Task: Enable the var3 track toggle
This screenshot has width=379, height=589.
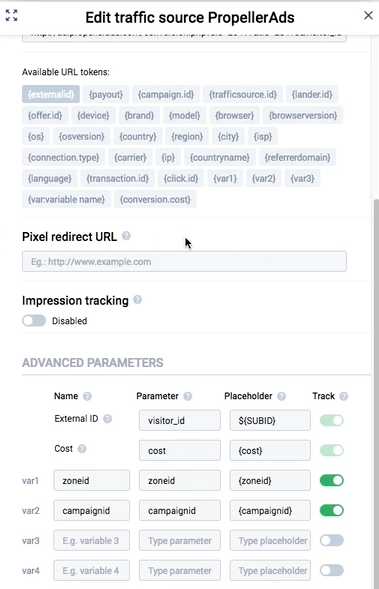Action: (x=332, y=541)
